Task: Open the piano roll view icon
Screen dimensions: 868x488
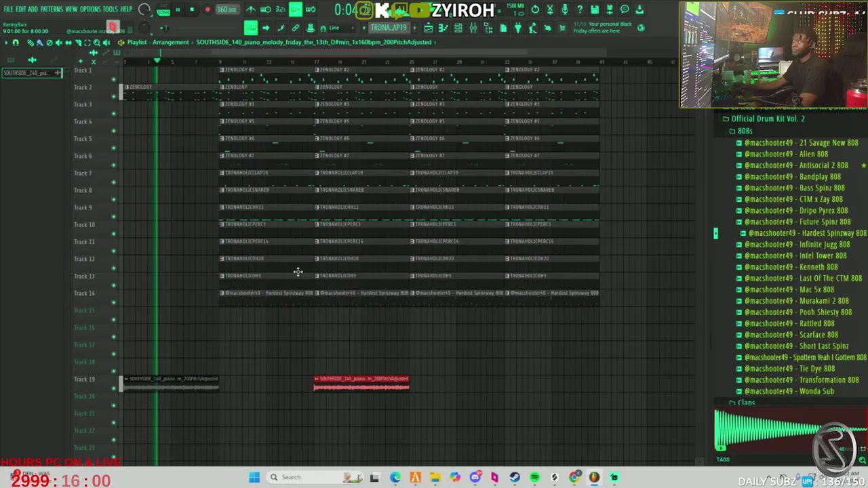Action: pyautogui.click(x=443, y=28)
